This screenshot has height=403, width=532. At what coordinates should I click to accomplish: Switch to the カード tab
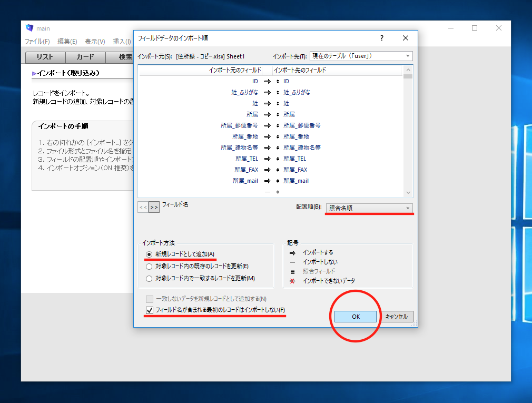[85, 57]
